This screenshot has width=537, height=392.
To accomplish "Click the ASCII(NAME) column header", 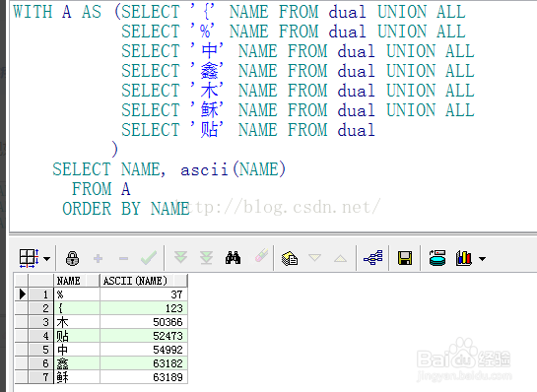I will pos(144,281).
